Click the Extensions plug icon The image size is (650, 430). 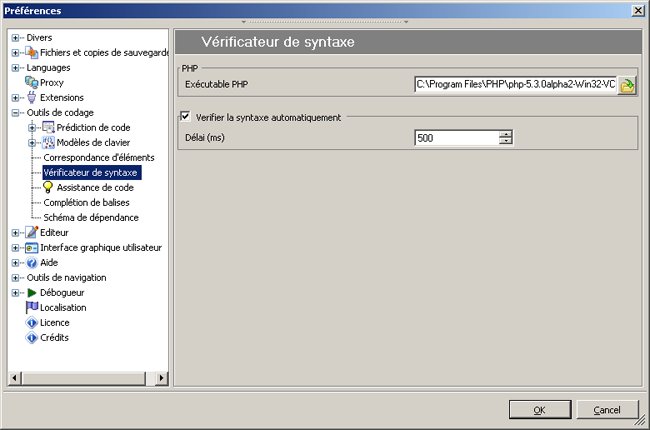tap(31, 97)
